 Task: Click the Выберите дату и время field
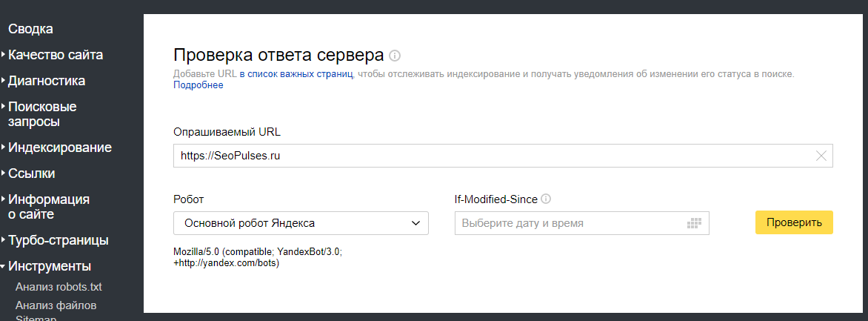tap(582, 223)
